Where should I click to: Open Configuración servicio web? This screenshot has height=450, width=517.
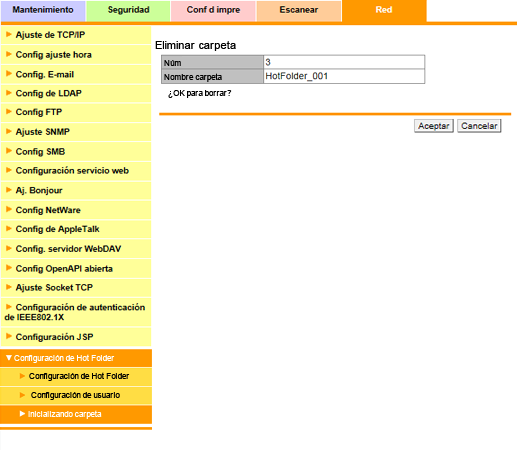pyautogui.click(x=76, y=171)
